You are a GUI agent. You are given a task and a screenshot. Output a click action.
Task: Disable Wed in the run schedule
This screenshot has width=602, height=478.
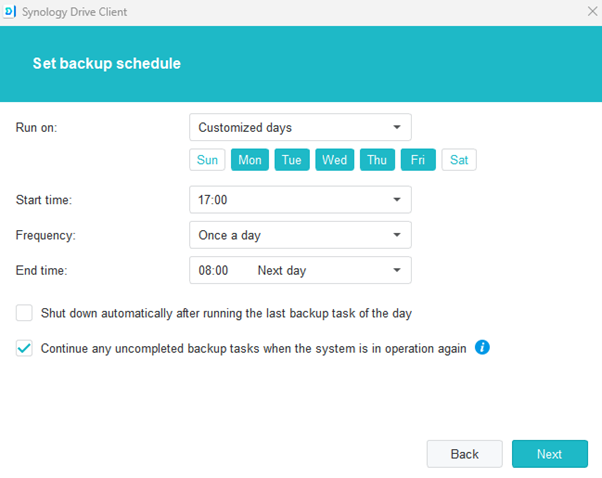coord(334,160)
